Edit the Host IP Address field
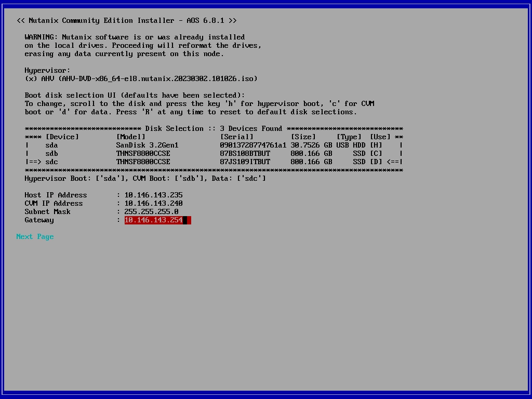The image size is (532, 399). (x=153, y=195)
